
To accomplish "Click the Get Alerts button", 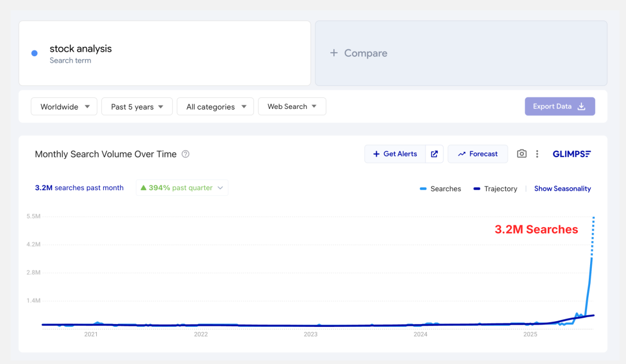I will point(395,154).
